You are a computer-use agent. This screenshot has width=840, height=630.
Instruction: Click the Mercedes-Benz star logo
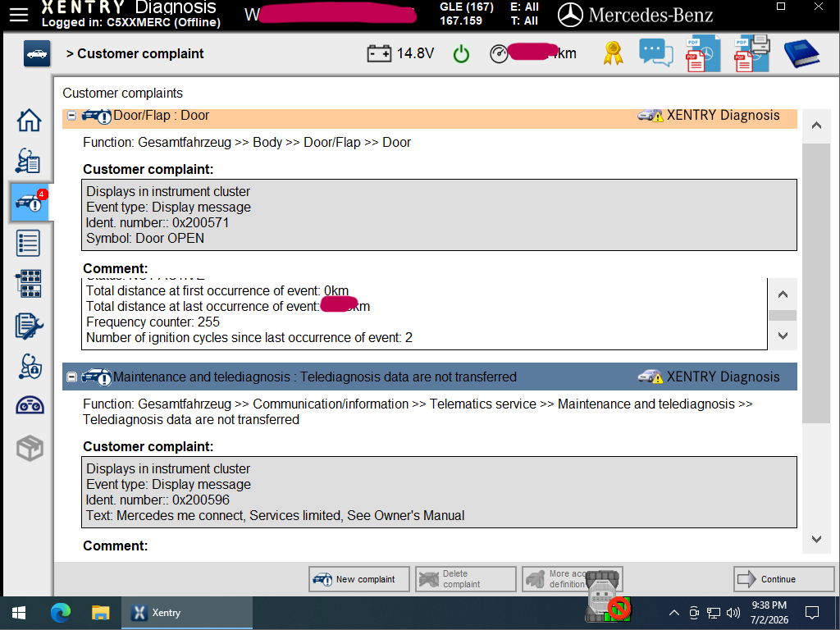pos(570,15)
